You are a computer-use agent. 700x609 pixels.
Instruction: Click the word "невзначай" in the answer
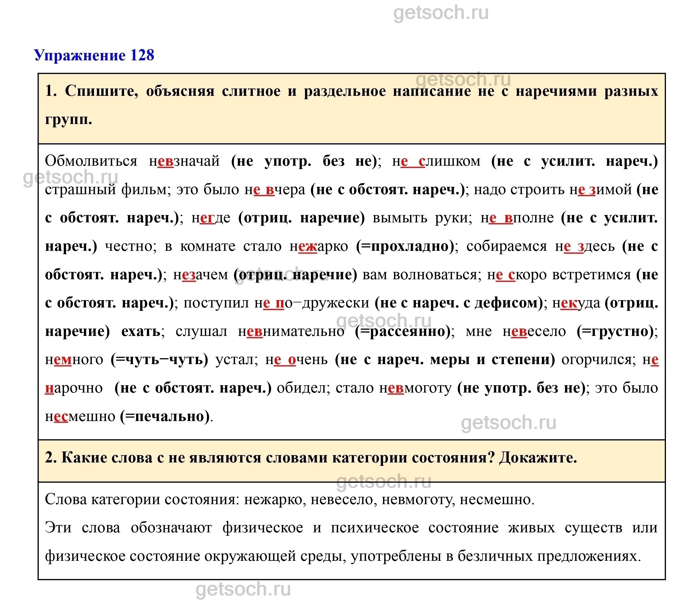tap(185, 161)
